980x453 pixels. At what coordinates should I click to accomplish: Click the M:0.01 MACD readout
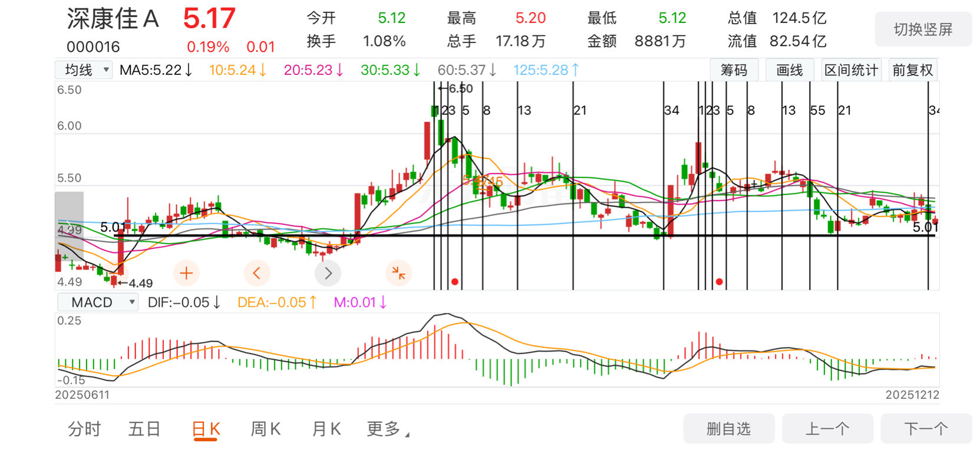click(361, 303)
